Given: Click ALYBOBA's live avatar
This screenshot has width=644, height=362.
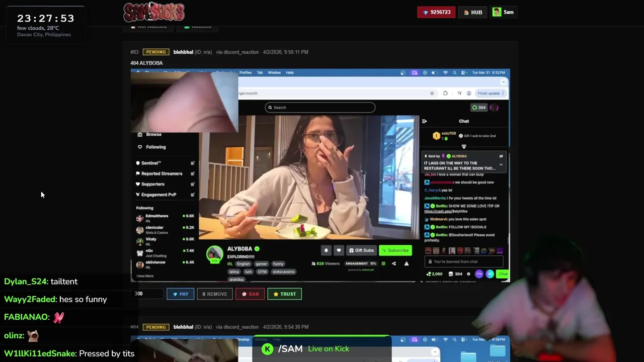Looking at the screenshot, I should tap(215, 254).
